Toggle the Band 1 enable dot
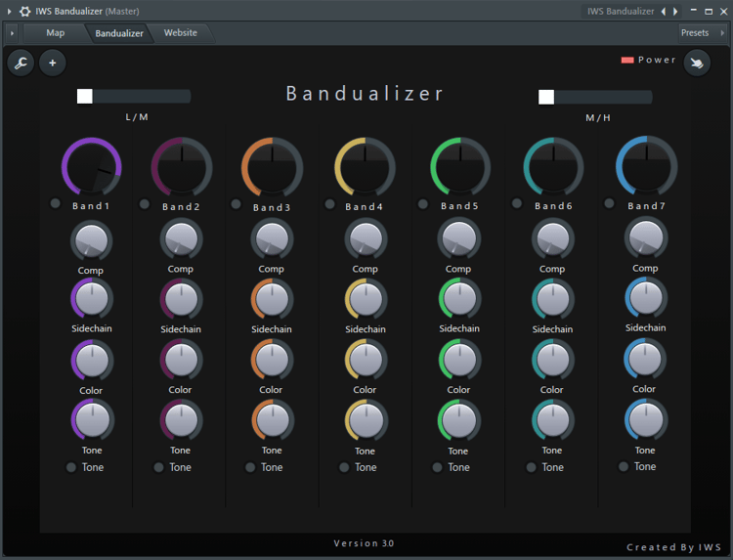Image resolution: width=733 pixels, height=560 pixels. click(x=55, y=203)
